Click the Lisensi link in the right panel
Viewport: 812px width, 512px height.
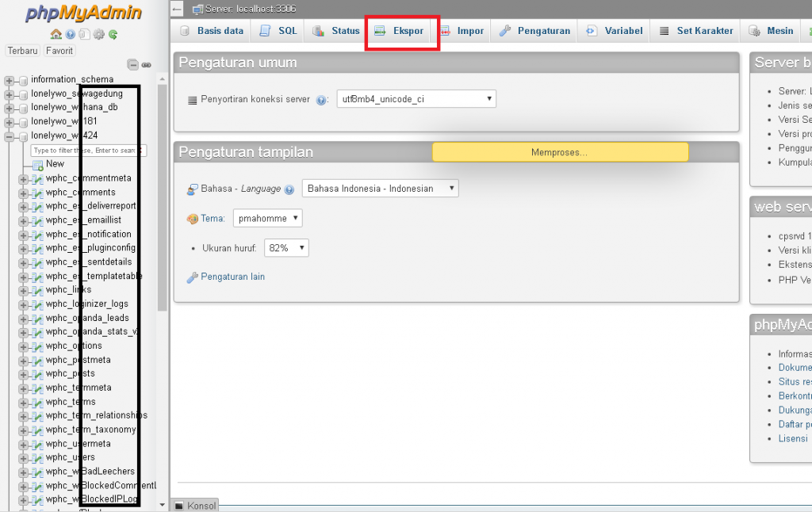click(793, 438)
